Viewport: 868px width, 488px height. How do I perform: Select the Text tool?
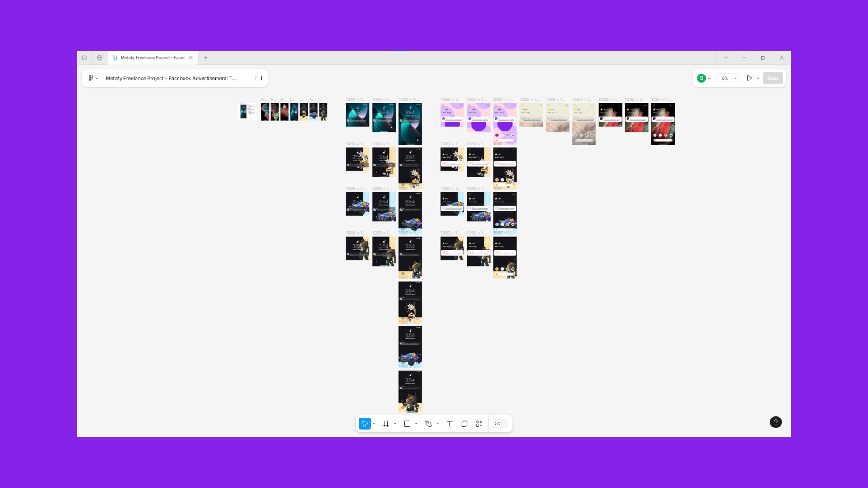pyautogui.click(x=449, y=424)
